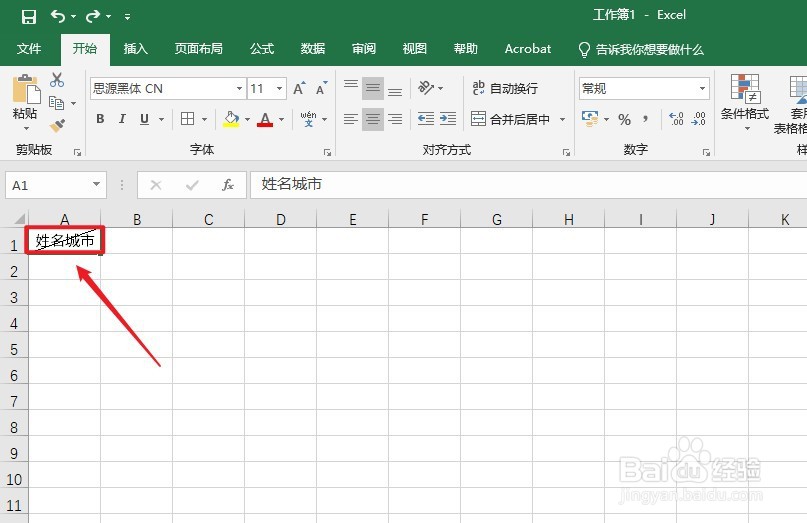This screenshot has height=523, width=807.
Task: Click the 粘贴 paste icon
Action: [x=26, y=89]
